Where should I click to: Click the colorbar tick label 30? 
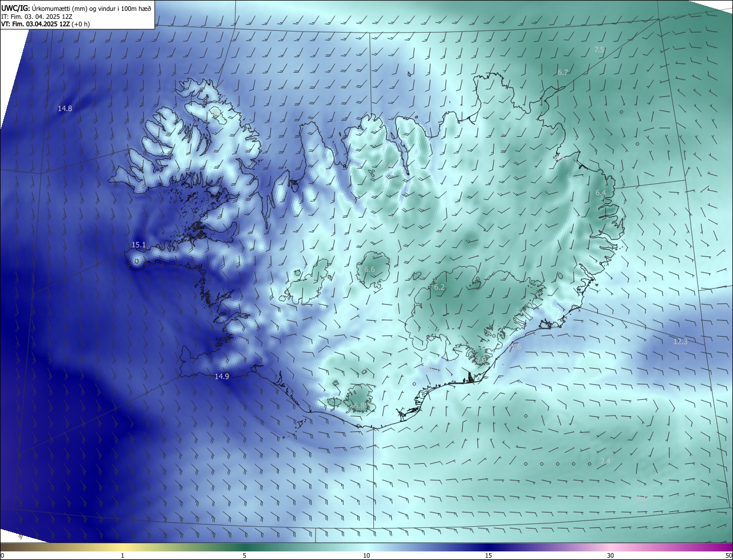pos(610,556)
